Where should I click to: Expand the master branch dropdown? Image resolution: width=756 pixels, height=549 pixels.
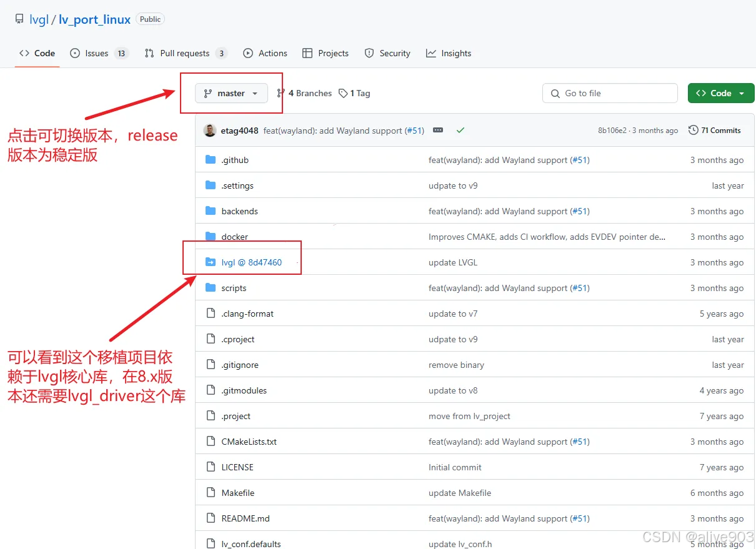231,93
